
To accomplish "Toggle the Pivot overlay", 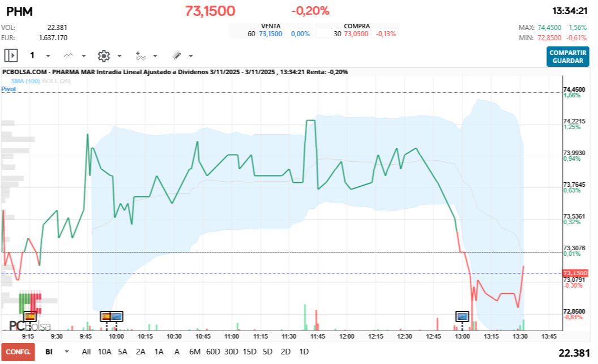I will pos(10,89).
